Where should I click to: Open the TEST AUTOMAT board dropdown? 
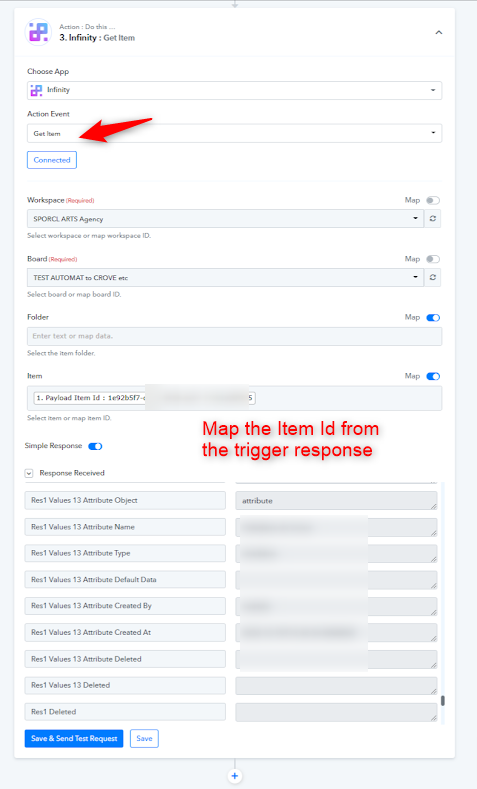tap(225, 277)
